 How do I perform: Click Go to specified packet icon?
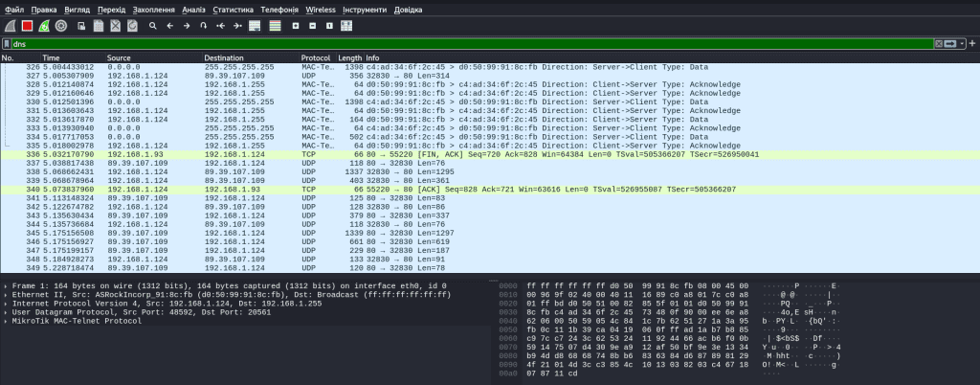click(203, 26)
